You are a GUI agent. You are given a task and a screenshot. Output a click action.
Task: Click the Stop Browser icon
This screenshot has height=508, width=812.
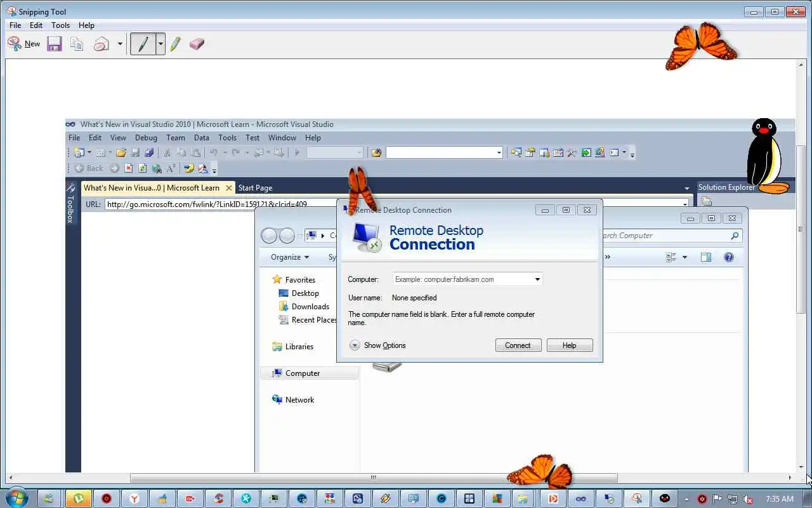128,168
